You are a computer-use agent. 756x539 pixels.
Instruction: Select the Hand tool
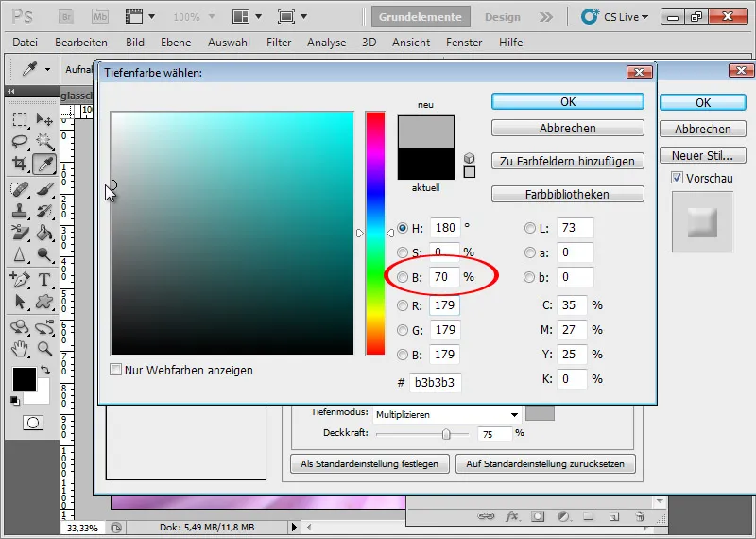pos(20,348)
